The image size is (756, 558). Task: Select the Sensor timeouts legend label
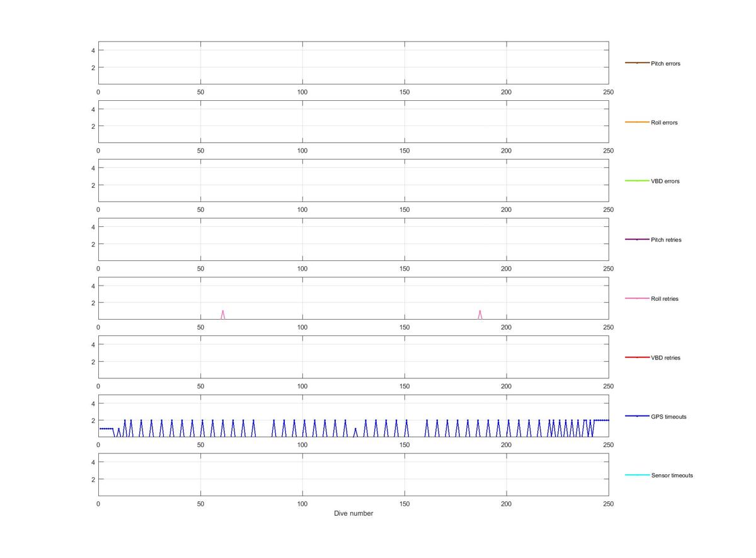coord(672,475)
